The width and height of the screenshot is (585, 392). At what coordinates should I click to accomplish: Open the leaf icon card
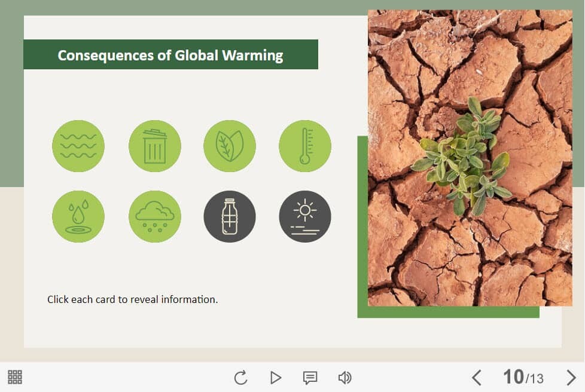coord(230,146)
